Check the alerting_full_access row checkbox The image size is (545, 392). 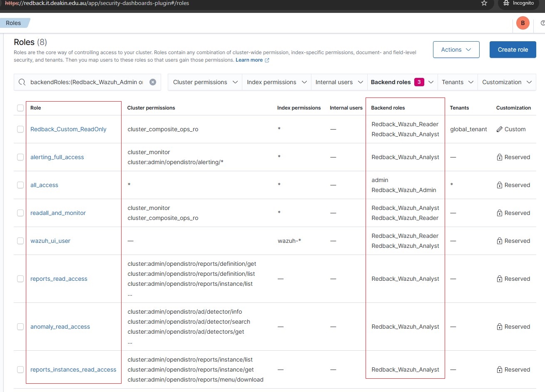click(x=20, y=157)
